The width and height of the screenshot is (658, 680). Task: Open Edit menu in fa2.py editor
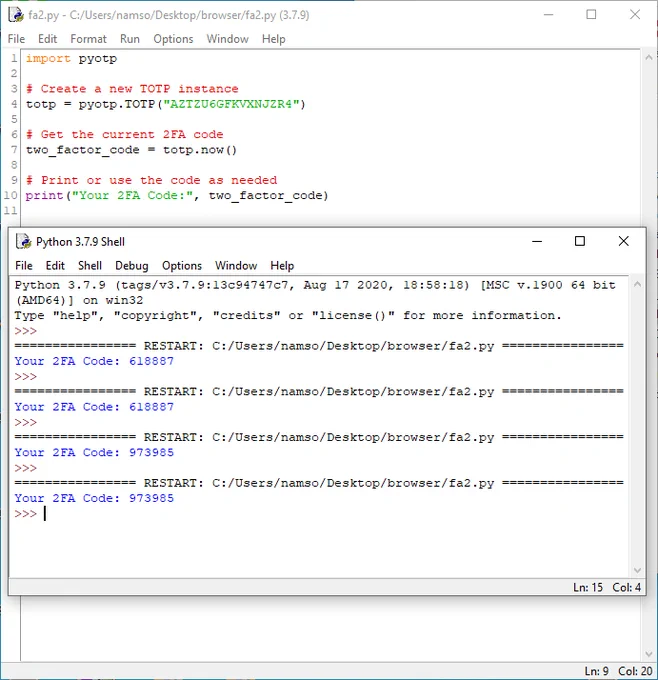(x=47, y=39)
